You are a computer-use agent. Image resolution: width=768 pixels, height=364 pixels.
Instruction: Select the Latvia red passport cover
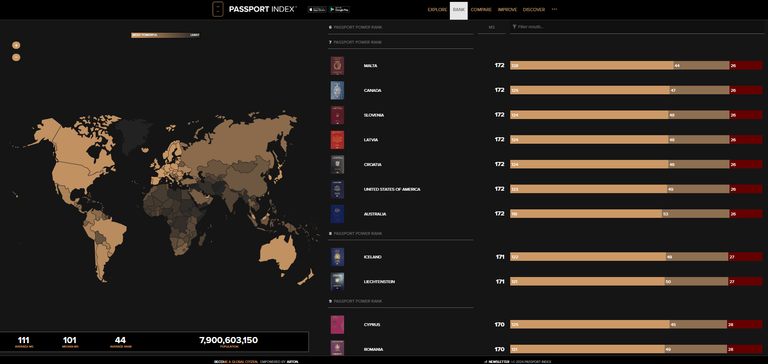point(337,140)
